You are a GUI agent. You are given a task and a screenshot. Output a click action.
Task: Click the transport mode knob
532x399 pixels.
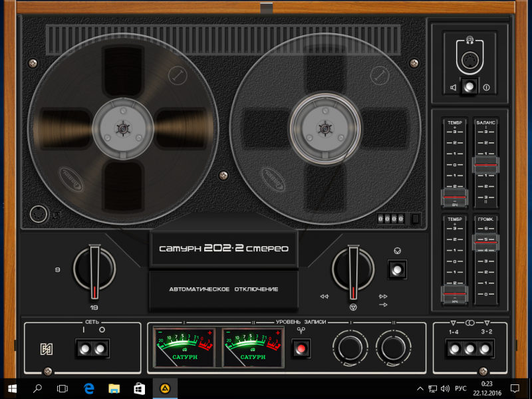(353, 269)
